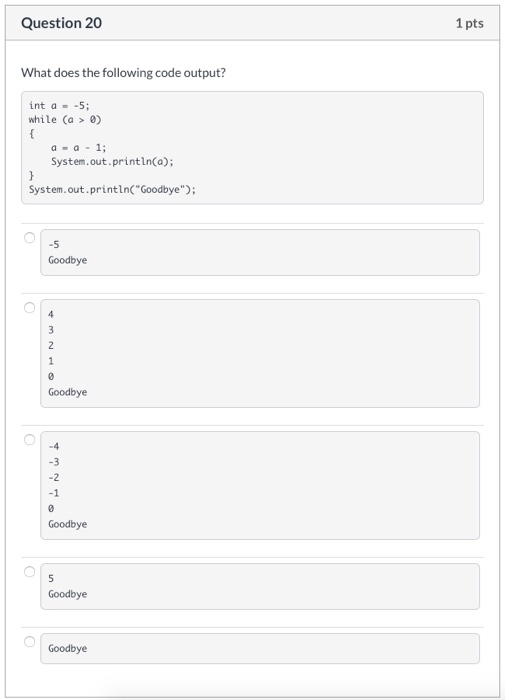505x700 pixels.
Task: Select the radio for the Goodbye-only answer
Action: pyautogui.click(x=29, y=642)
